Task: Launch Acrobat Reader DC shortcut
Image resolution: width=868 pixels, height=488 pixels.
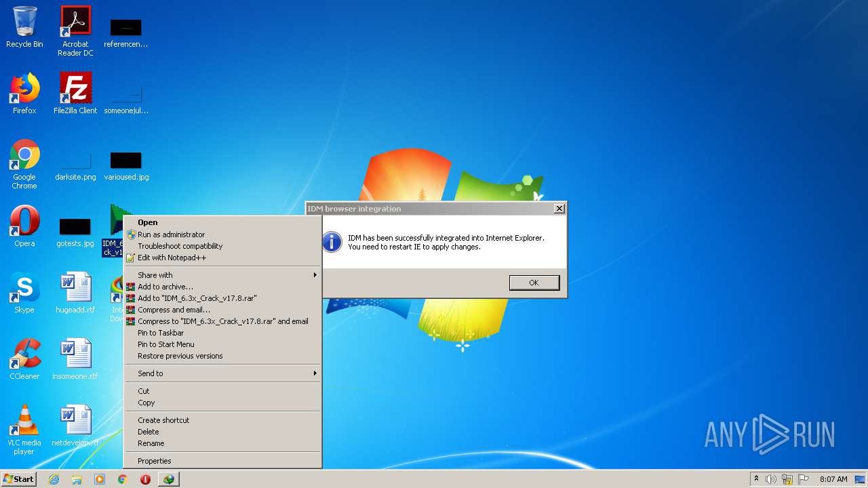Action: click(75, 31)
